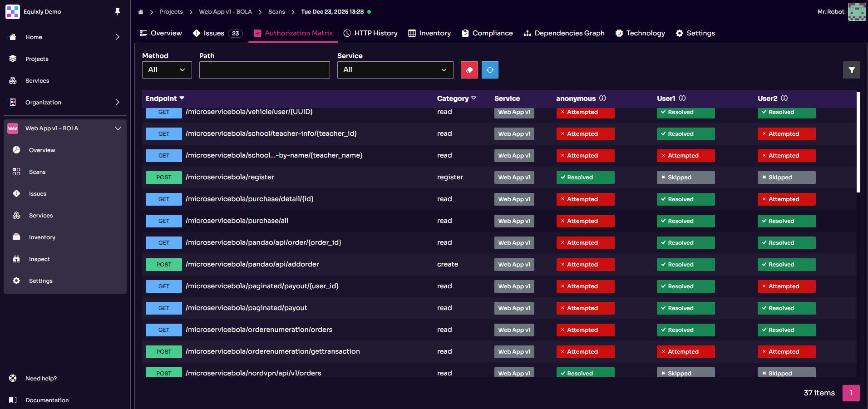The width and height of the screenshot is (868, 409).
Task: Open the Service dropdown
Action: (x=395, y=69)
